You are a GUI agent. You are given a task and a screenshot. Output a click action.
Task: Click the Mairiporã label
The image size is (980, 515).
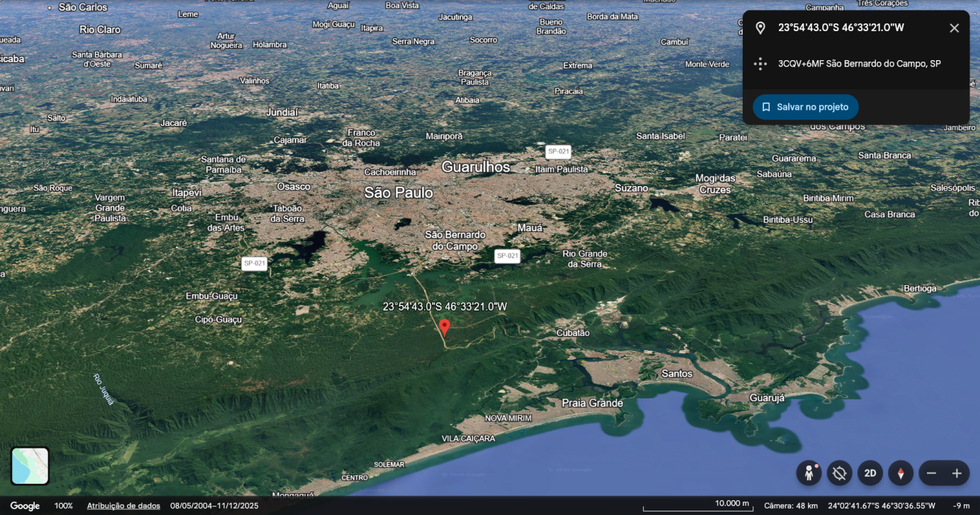point(444,136)
